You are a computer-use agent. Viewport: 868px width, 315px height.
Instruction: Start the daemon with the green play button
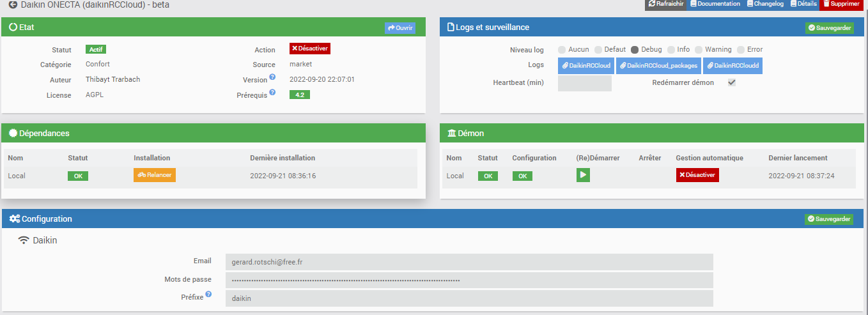[583, 175]
